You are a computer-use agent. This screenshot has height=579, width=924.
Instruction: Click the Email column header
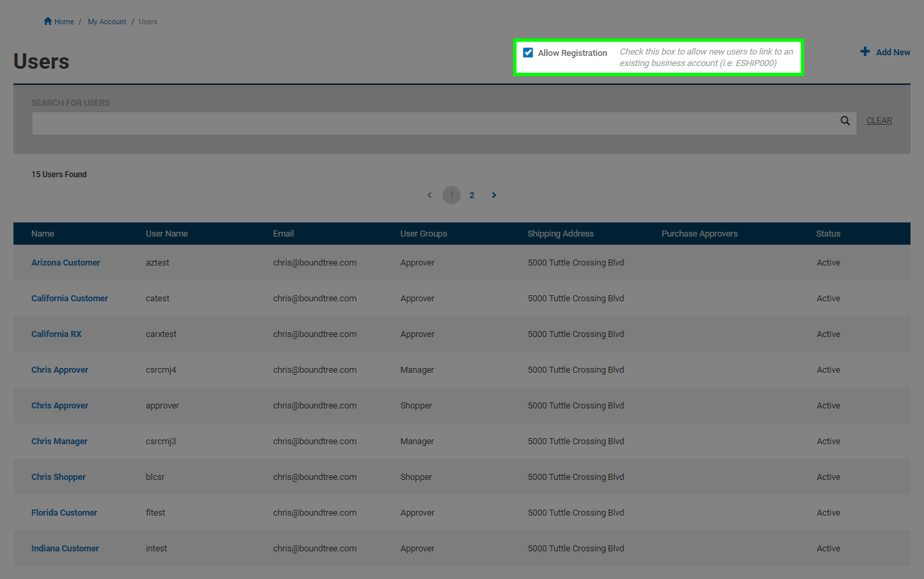click(284, 234)
